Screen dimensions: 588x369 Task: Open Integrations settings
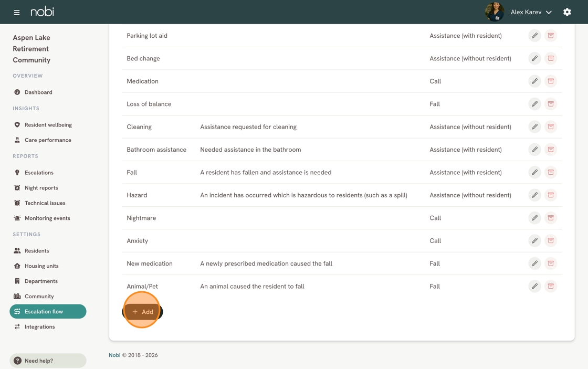tap(48, 326)
